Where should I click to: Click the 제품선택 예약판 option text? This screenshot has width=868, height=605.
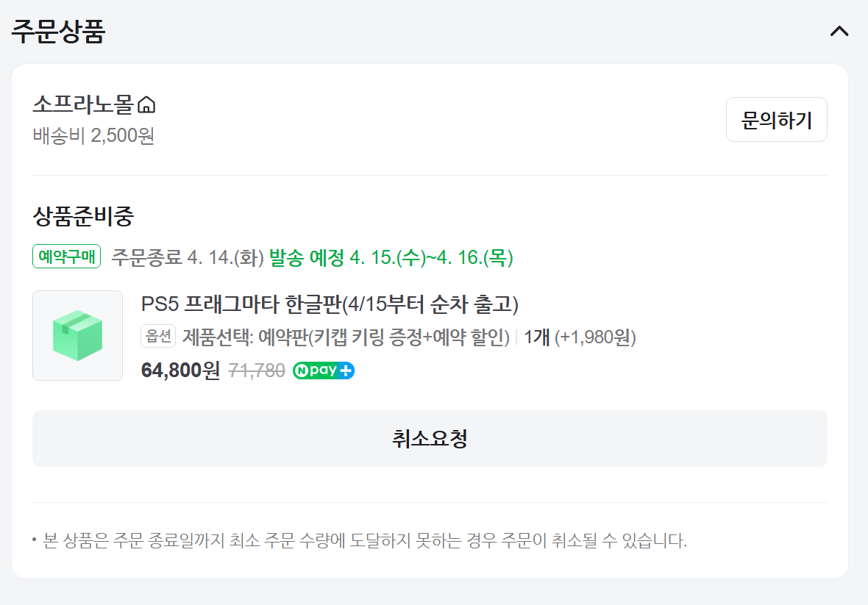pos(346,337)
